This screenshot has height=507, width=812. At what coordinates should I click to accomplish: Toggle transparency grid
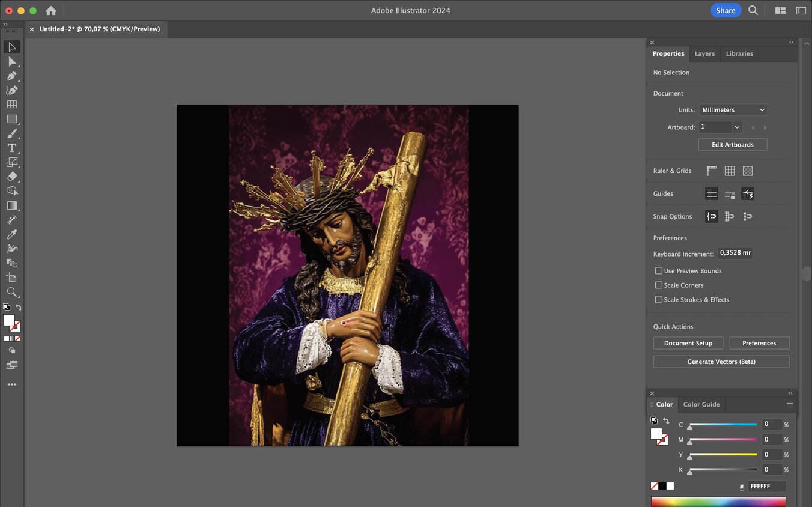point(748,171)
